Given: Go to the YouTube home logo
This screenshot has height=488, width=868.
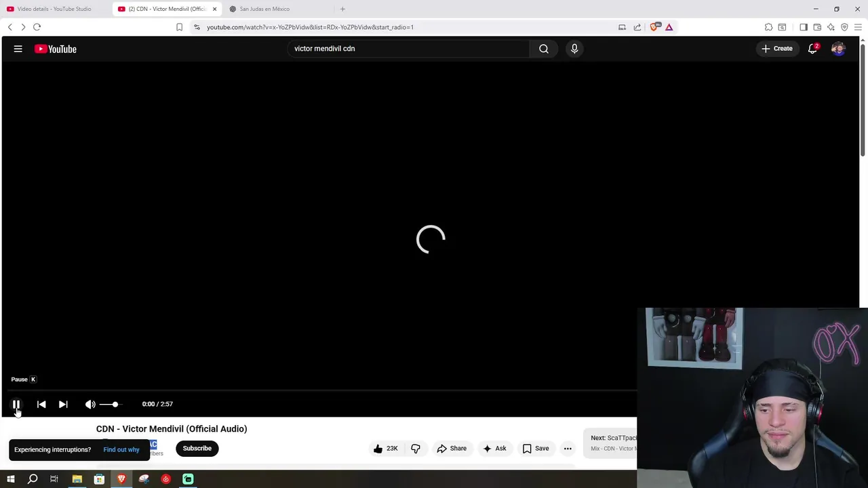Looking at the screenshot, I should [x=56, y=49].
